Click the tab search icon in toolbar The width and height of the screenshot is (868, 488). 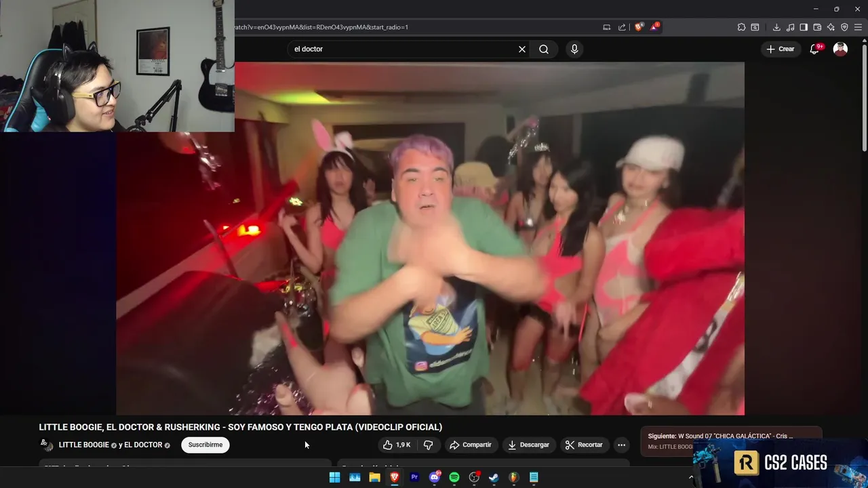pos(755,27)
